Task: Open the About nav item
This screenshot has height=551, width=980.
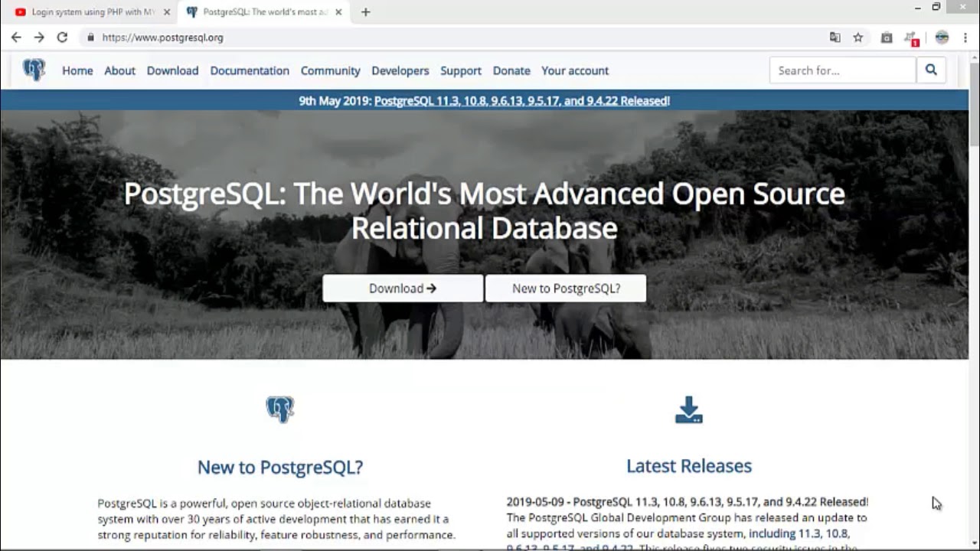Action: click(119, 70)
